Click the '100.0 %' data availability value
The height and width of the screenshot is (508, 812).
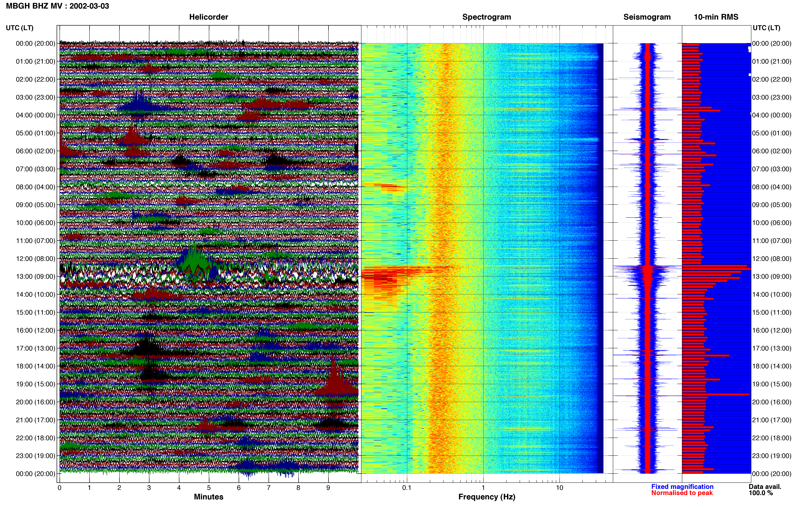pos(761,493)
